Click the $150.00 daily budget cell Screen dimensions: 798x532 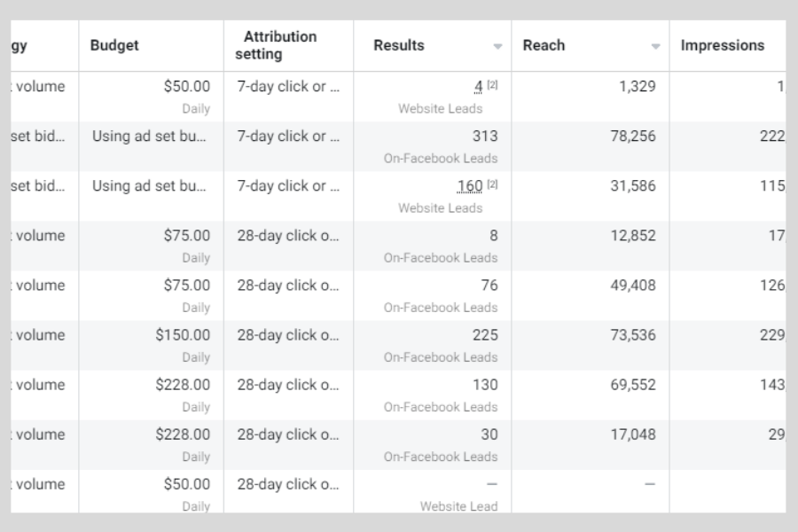183,335
